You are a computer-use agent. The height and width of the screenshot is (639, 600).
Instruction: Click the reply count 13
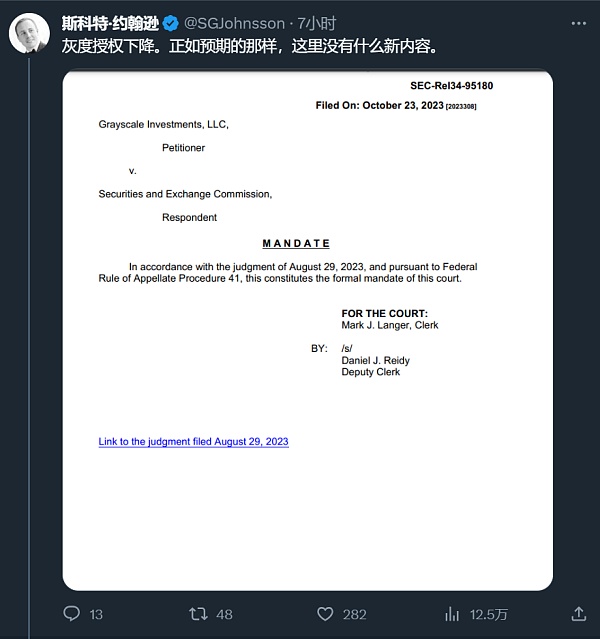pos(96,615)
